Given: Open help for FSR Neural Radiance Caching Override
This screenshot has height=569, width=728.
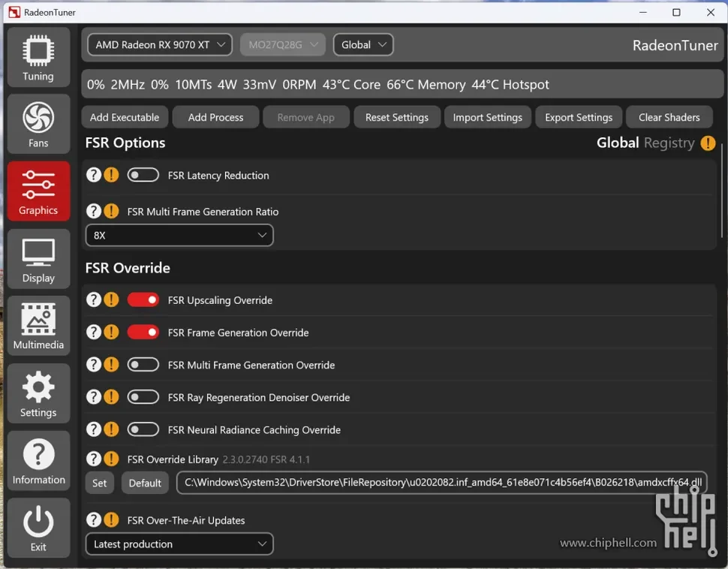Looking at the screenshot, I should (x=94, y=429).
